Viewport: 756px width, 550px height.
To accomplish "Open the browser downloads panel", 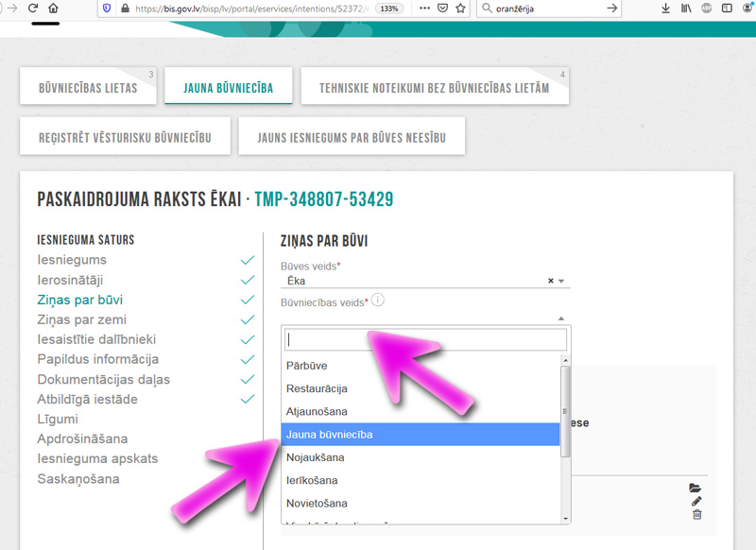I will (665, 9).
